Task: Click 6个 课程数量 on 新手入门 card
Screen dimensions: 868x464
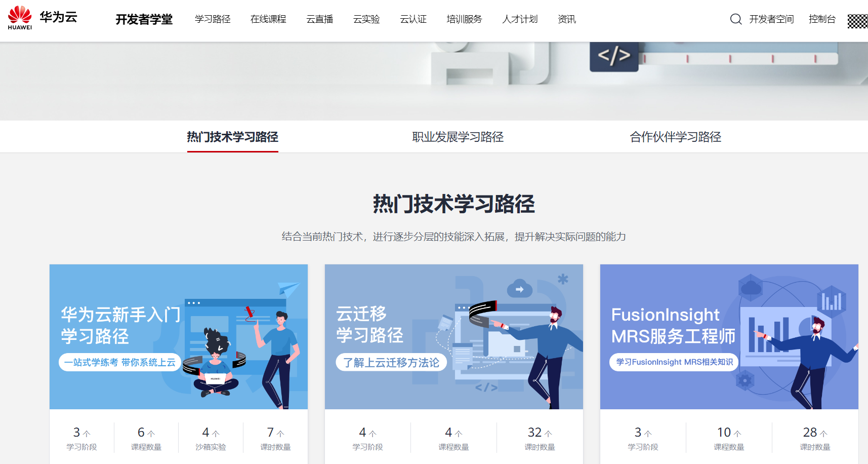Action: [146, 439]
